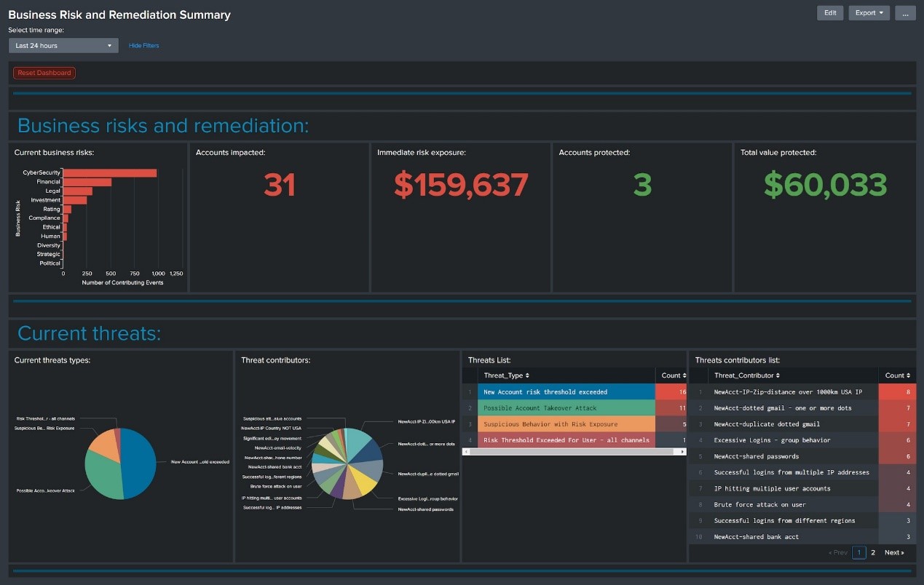Sort contributors list by Threat_Contributor column

(x=747, y=375)
